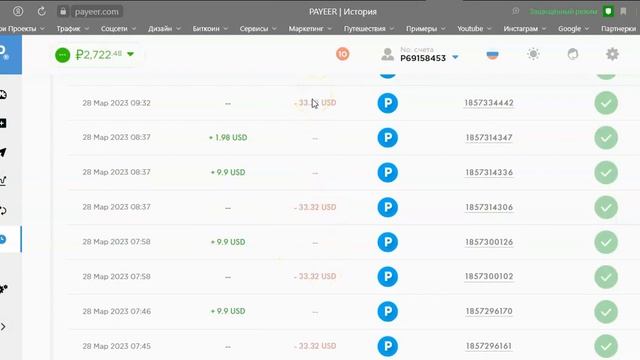Open transaction ID 1857300126
The image size is (640, 360).
coord(489,242)
